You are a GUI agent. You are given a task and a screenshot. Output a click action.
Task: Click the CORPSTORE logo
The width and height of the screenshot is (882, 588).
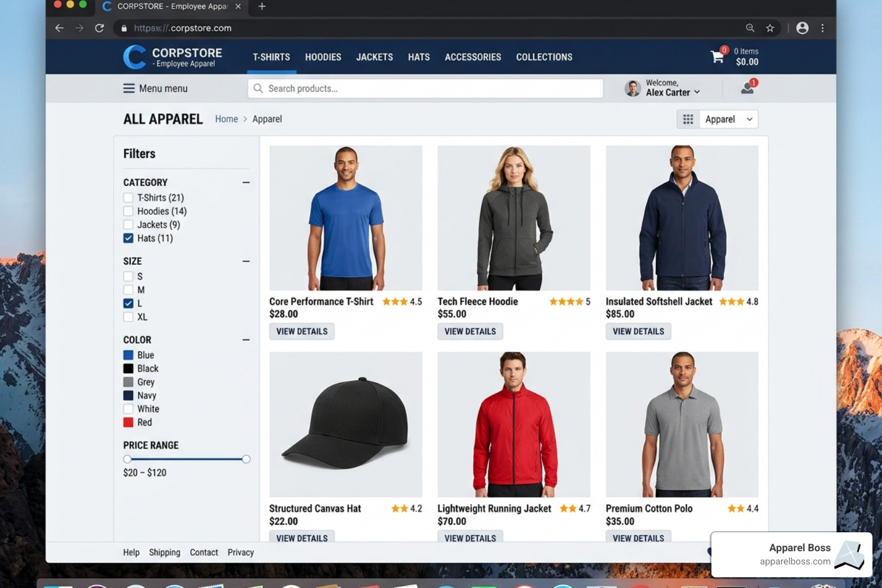coord(173,57)
